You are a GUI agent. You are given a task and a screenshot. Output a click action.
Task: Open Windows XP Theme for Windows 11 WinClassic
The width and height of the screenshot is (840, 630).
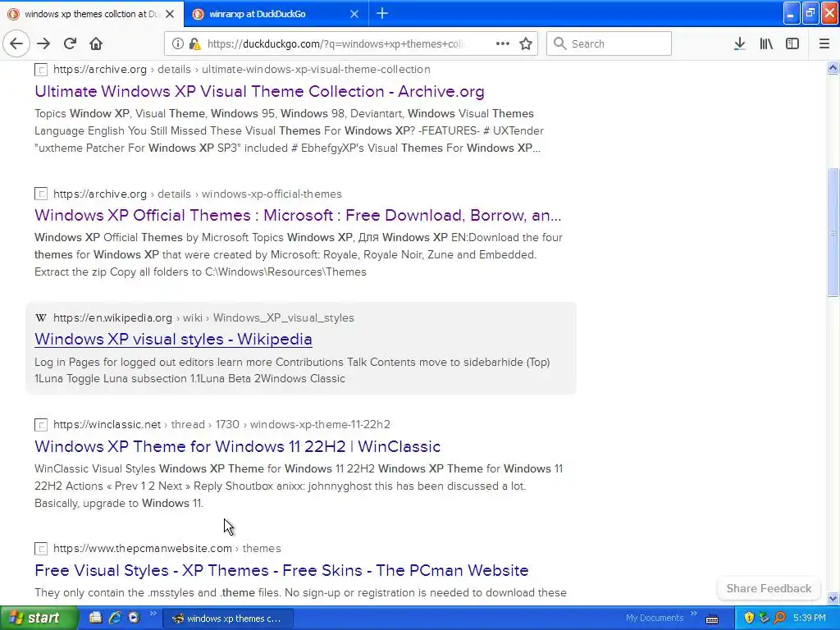pyautogui.click(x=237, y=446)
